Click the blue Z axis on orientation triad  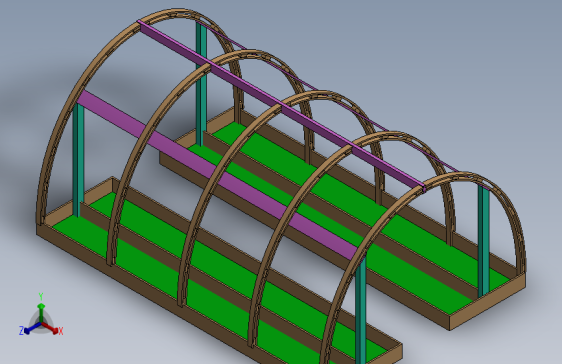tap(29, 329)
